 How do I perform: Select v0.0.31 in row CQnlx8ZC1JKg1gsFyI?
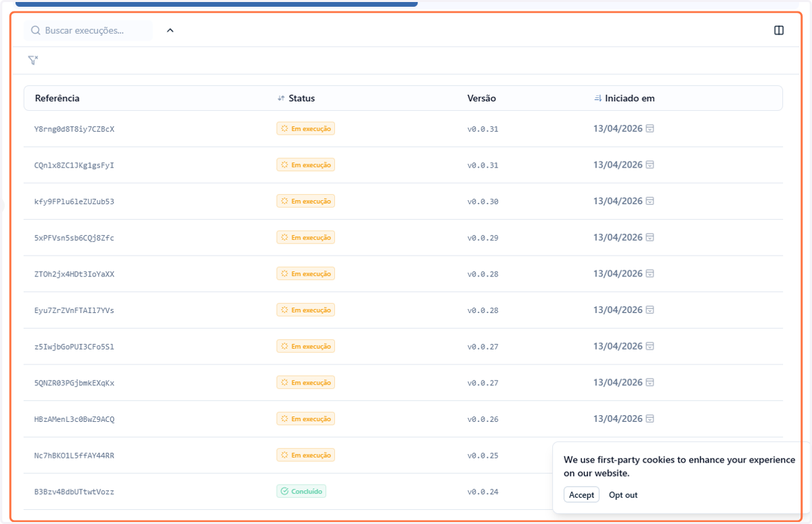[x=483, y=165]
